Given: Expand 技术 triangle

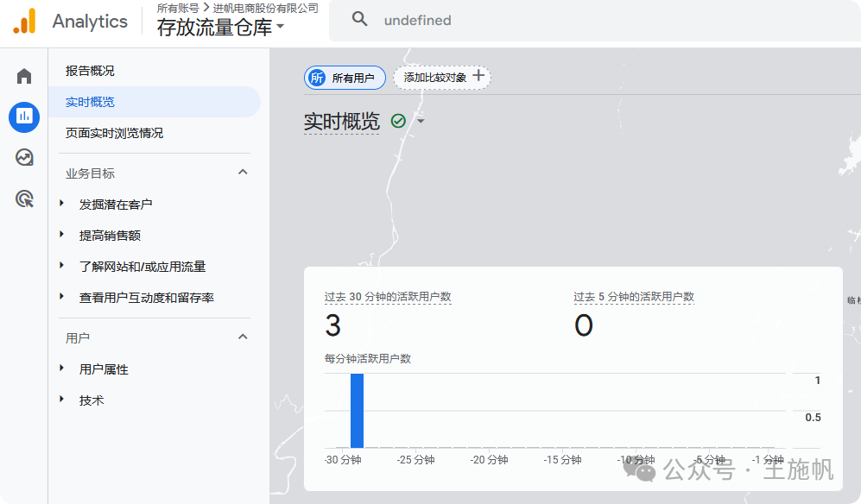Looking at the screenshot, I should point(61,399).
